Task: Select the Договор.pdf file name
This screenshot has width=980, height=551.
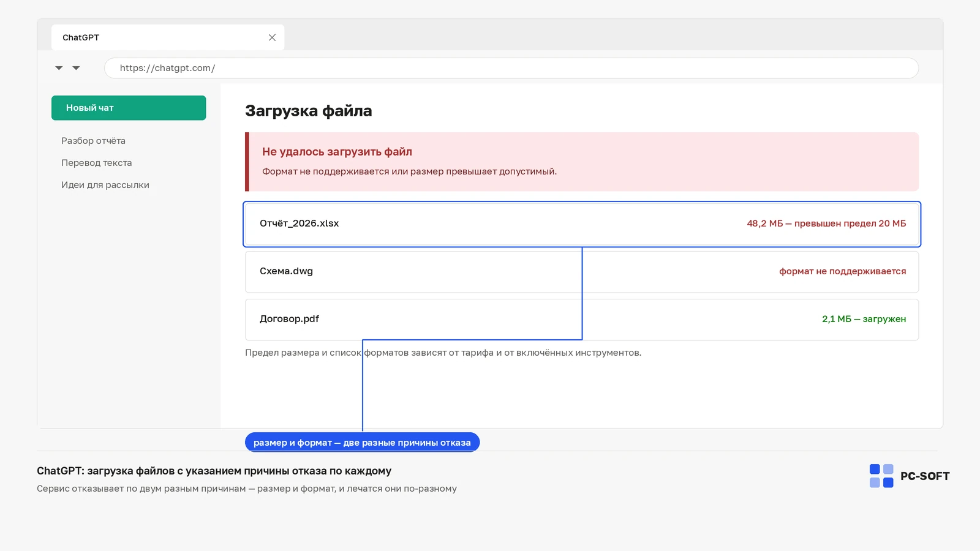Action: pos(289,319)
